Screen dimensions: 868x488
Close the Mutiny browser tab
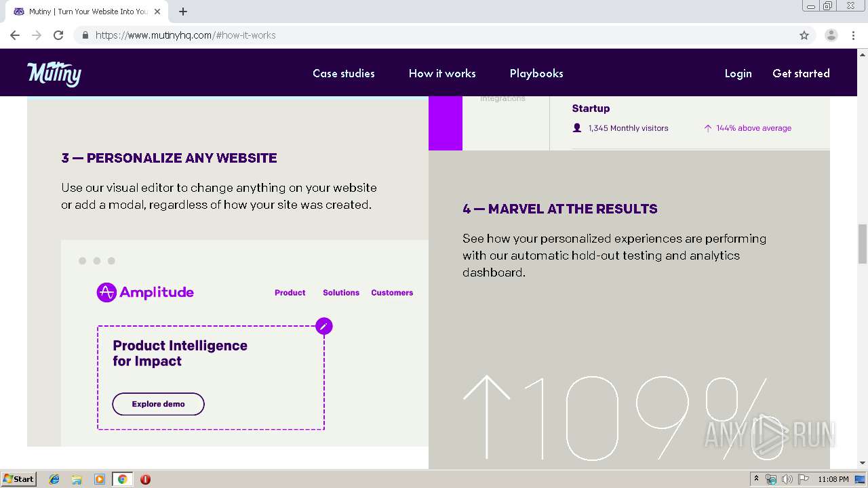click(157, 12)
